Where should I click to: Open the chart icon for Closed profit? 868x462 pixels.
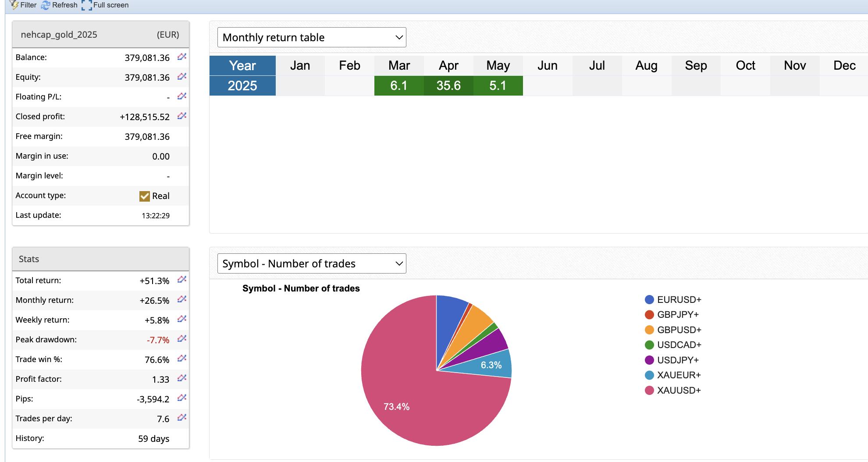tap(182, 116)
